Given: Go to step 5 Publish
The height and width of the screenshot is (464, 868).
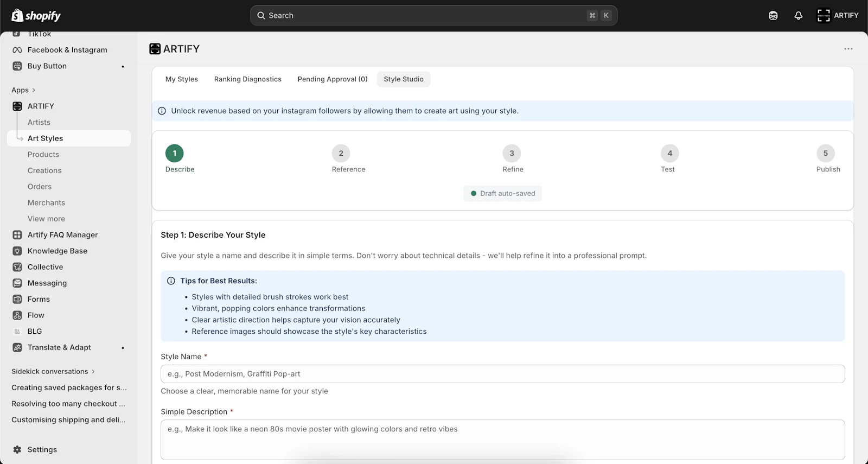Looking at the screenshot, I should [x=826, y=154].
